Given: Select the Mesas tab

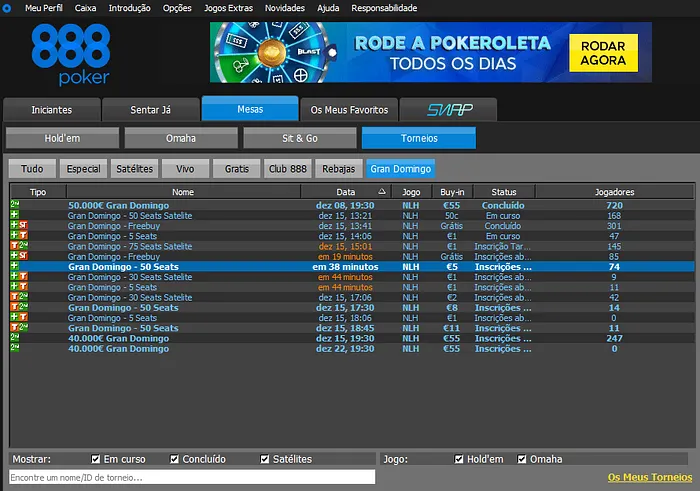Looking at the screenshot, I should (x=250, y=109).
